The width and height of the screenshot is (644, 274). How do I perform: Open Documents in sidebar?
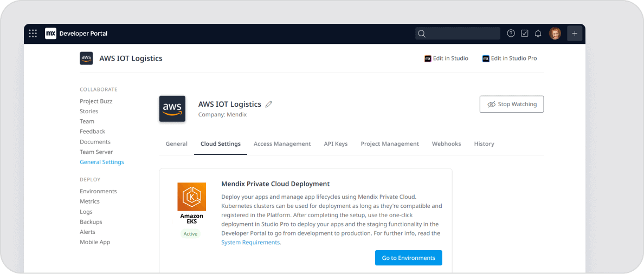pyautogui.click(x=95, y=142)
